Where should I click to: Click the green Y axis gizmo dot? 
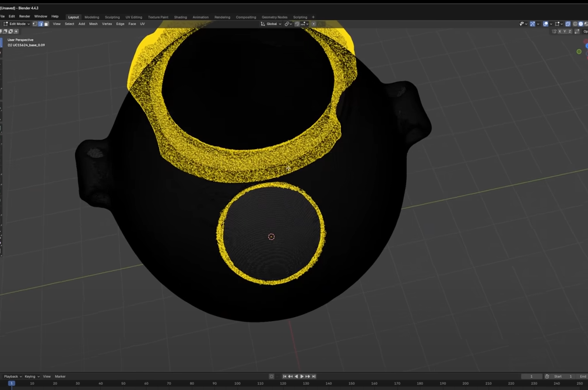(x=579, y=51)
